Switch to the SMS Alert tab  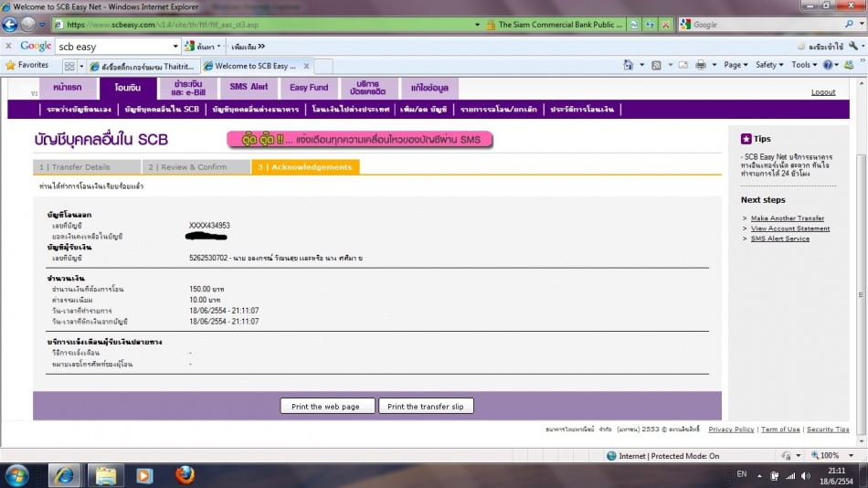click(249, 88)
